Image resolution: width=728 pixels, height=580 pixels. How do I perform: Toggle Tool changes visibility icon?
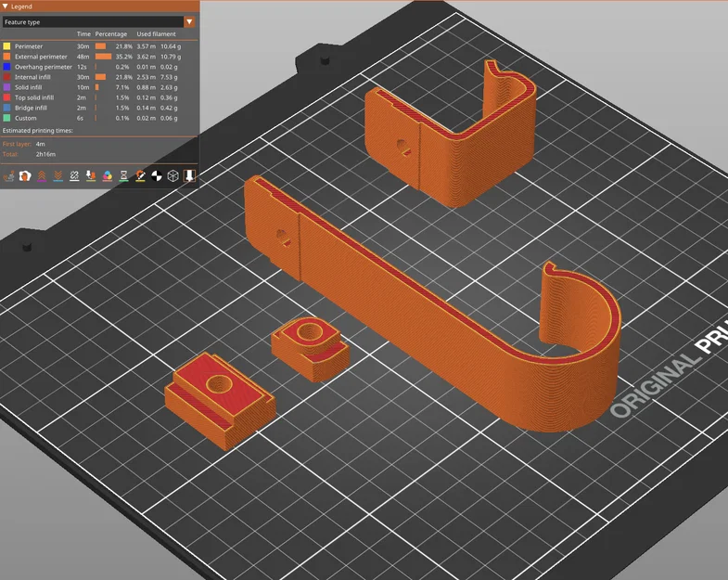tap(91, 176)
